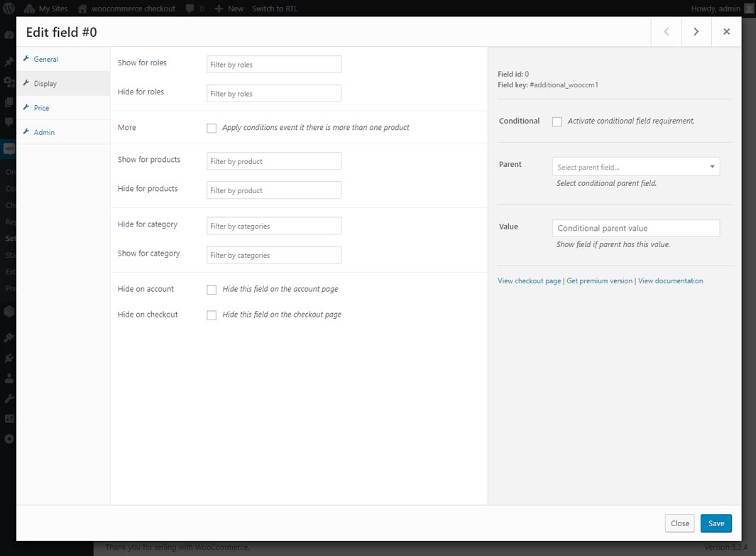Click the wrench icon beside Price
The image size is (756, 556).
26,108
